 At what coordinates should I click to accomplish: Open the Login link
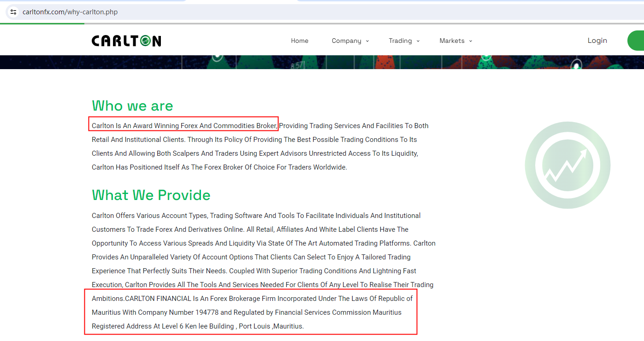tap(597, 41)
